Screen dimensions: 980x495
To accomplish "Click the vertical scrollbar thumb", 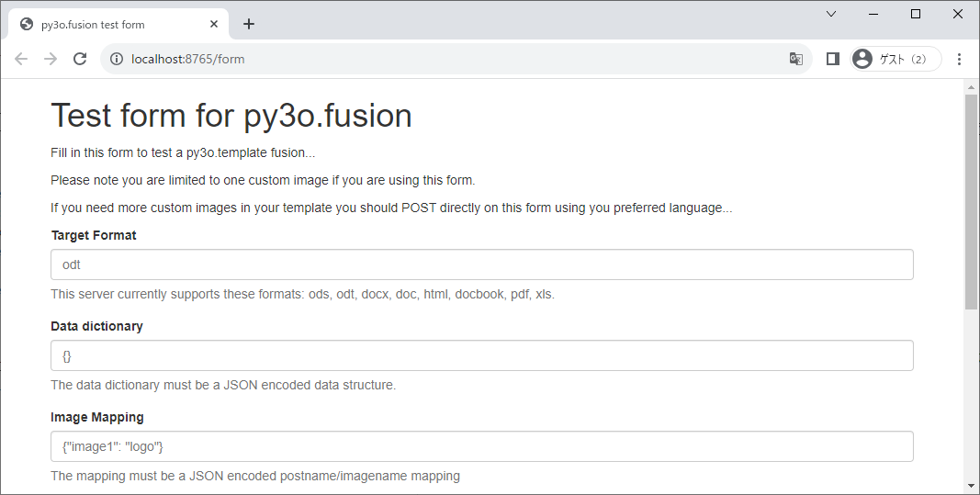I will [x=971, y=202].
